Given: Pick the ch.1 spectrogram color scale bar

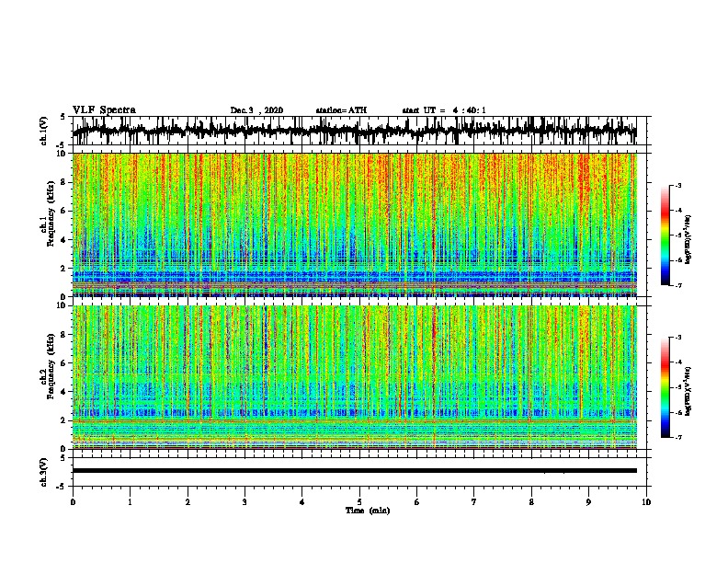Looking at the screenshot, I should tap(665, 236).
